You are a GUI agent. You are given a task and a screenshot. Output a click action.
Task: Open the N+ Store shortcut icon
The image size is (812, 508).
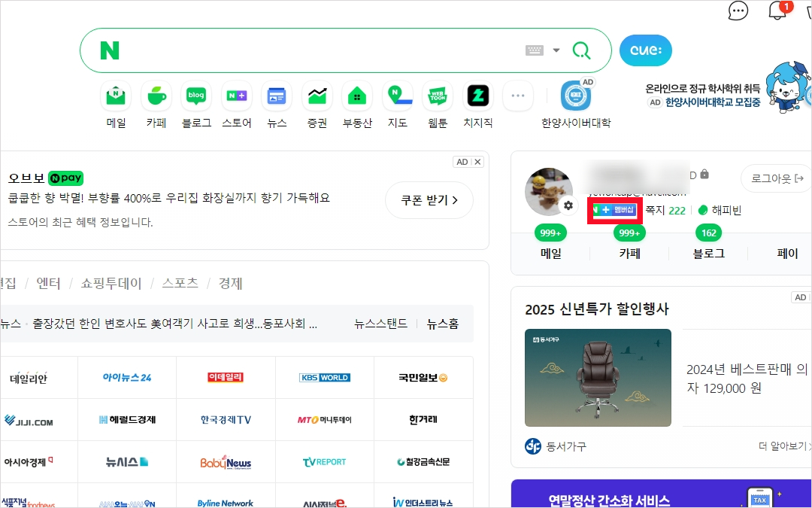pos(237,96)
